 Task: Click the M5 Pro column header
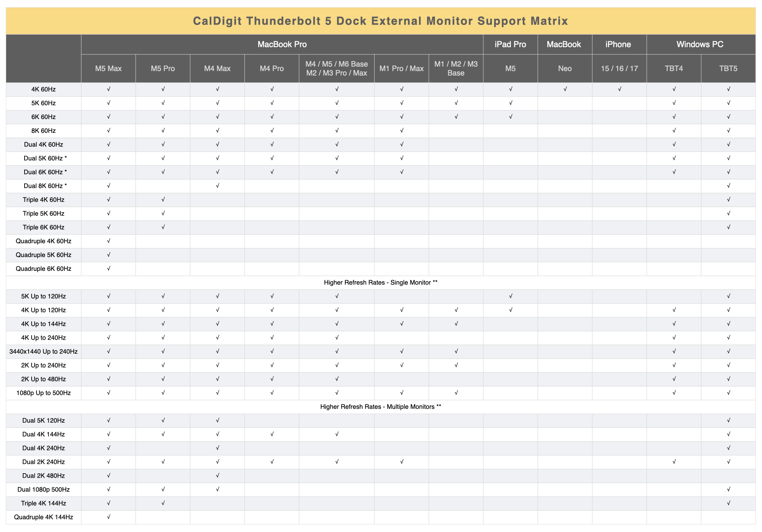[163, 68]
